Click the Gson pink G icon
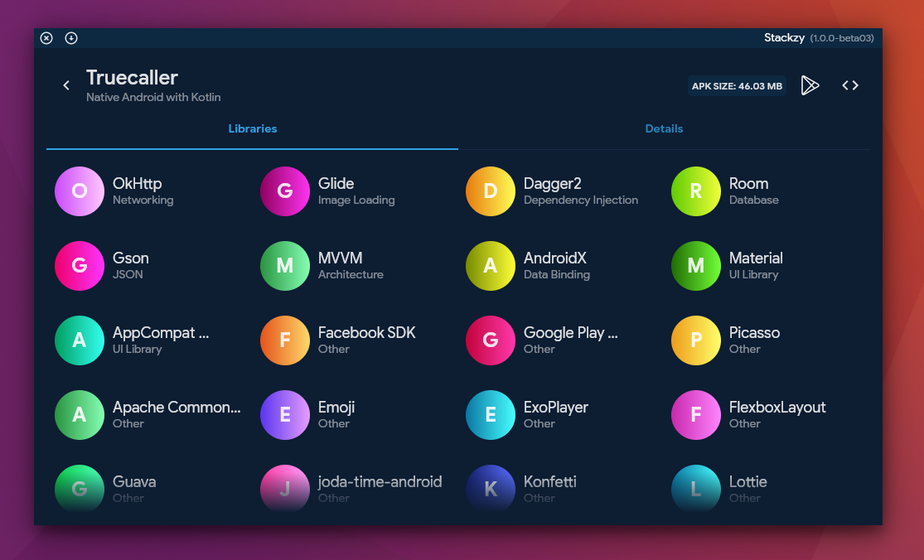924x560 pixels. click(x=80, y=266)
